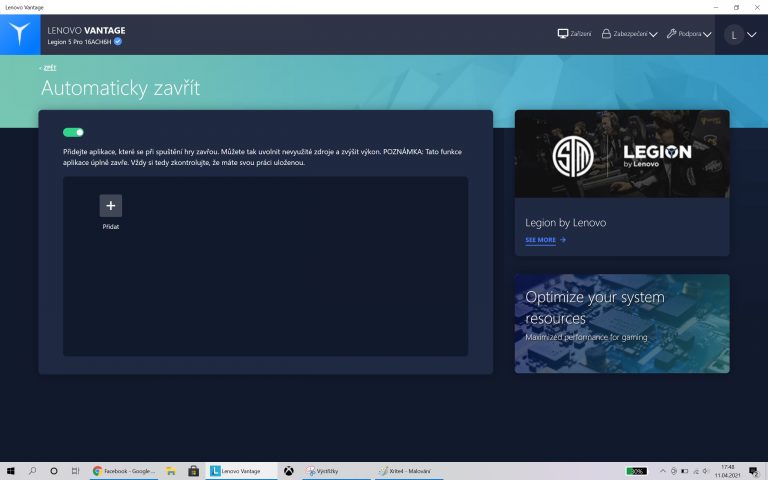Click the taskbar search magnifier icon
This screenshot has width=768, height=480.
point(32,471)
